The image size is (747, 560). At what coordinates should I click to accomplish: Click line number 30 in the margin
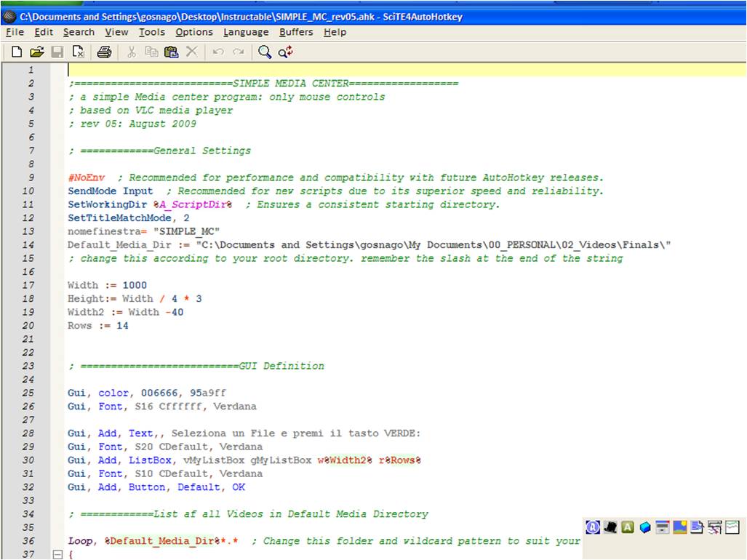[x=28, y=460]
